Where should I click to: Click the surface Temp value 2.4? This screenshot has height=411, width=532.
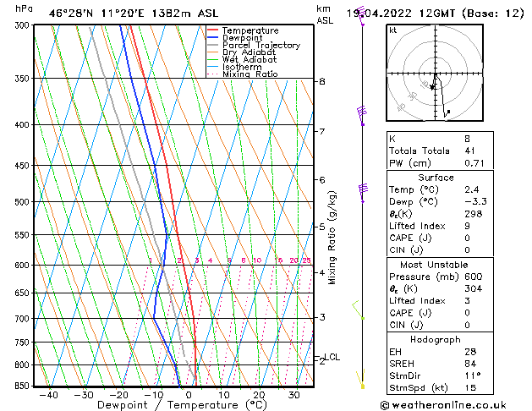pos(472,189)
